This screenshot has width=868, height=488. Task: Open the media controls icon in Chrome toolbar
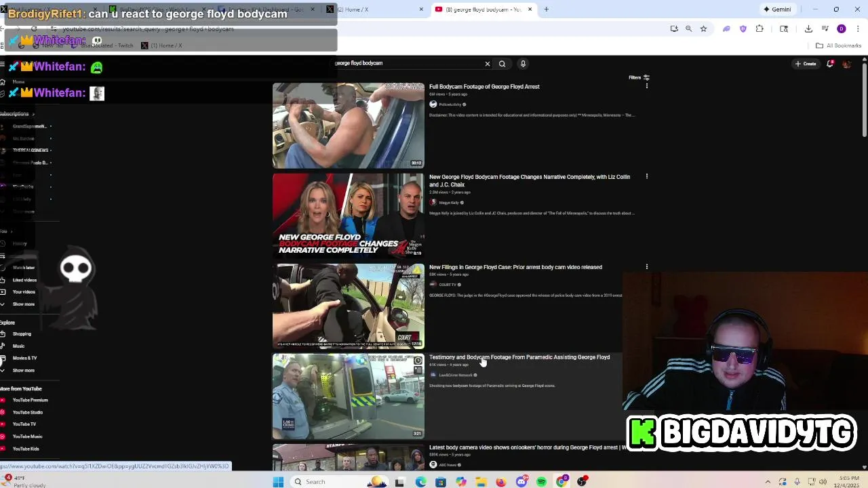click(x=825, y=28)
